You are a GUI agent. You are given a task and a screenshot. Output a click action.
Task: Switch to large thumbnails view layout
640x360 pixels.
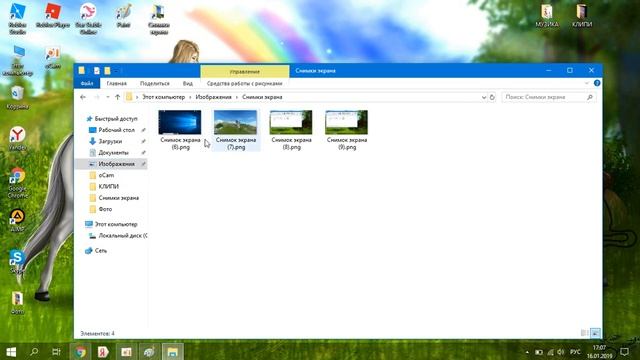(x=595, y=333)
